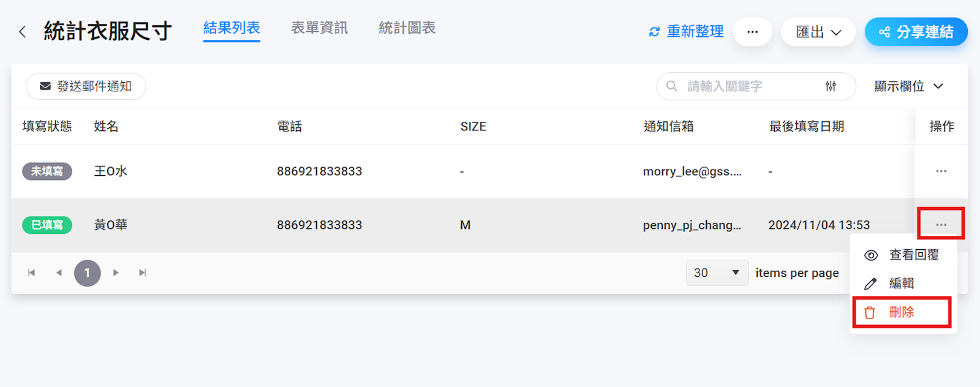The height and width of the screenshot is (387, 980).
Task: Click the filter sliders icon in search box
Action: (x=831, y=86)
